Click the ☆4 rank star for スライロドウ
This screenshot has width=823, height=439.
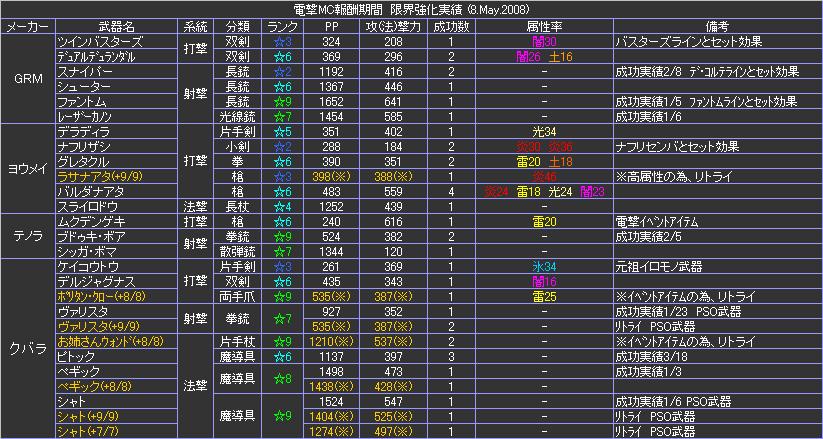283,205
